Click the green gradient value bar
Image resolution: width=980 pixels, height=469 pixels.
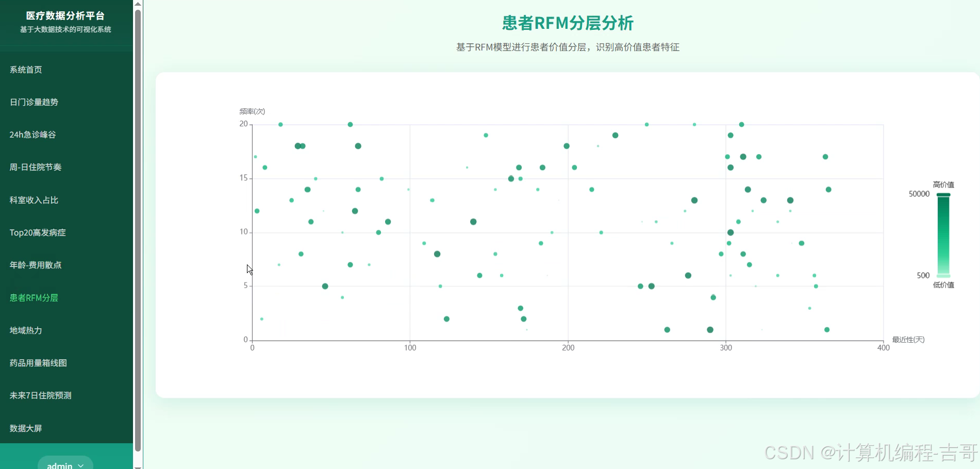tap(943, 235)
